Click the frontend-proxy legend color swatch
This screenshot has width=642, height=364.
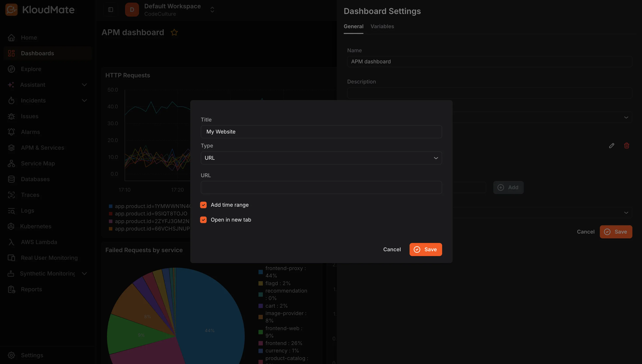click(260, 272)
